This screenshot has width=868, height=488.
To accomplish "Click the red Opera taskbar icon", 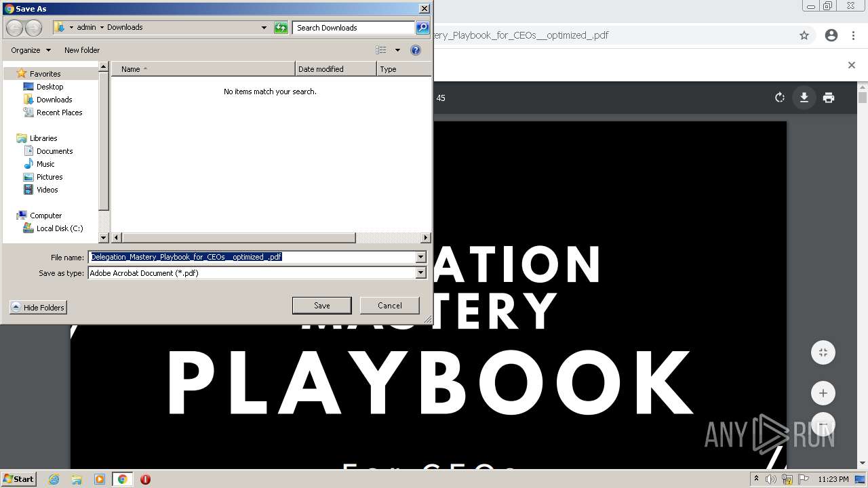I will tap(145, 479).
